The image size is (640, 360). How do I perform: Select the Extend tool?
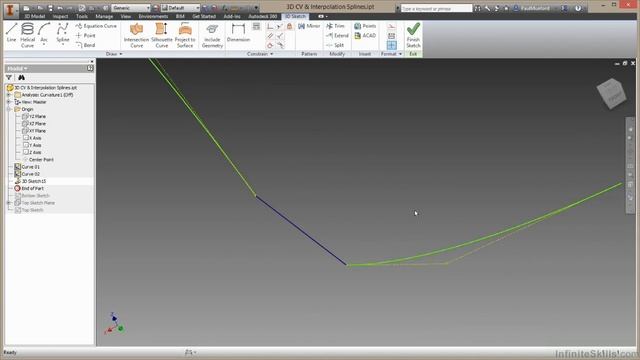(x=337, y=36)
